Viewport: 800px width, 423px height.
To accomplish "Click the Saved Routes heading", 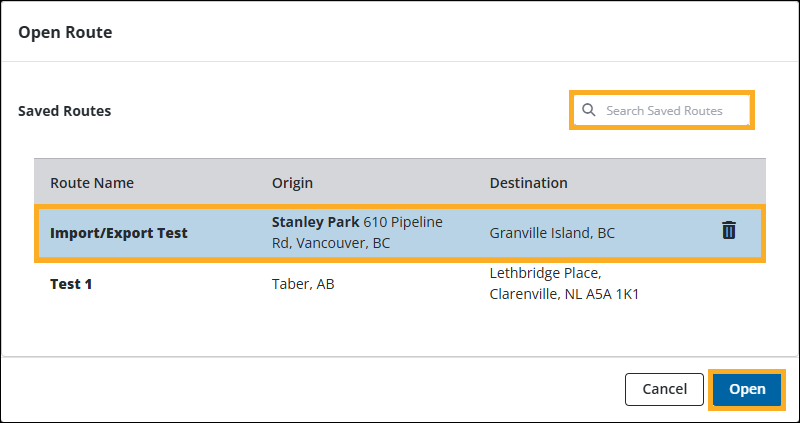I will pyautogui.click(x=65, y=111).
